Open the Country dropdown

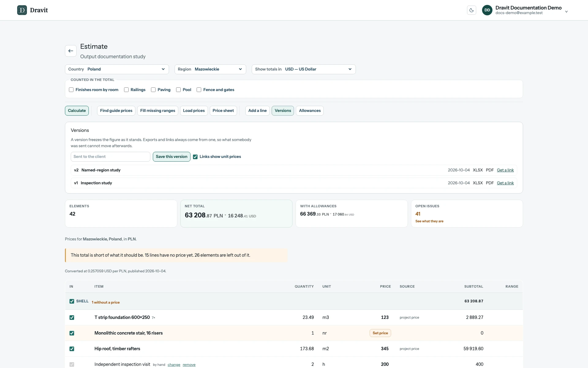pyautogui.click(x=117, y=69)
